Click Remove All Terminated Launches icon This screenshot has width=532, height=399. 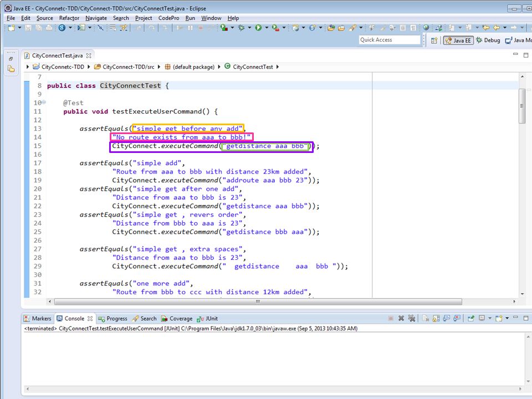tap(412, 318)
